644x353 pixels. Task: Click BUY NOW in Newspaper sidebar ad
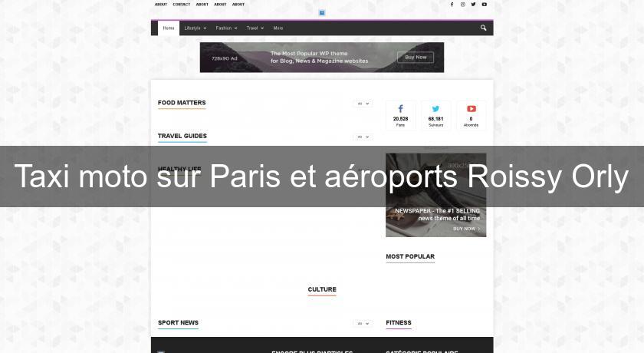[x=466, y=229]
